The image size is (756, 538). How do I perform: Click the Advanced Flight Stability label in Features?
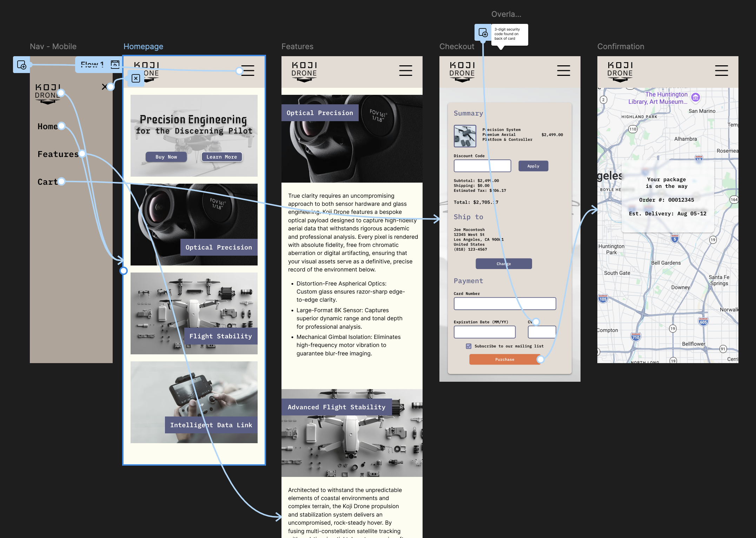[x=337, y=407]
